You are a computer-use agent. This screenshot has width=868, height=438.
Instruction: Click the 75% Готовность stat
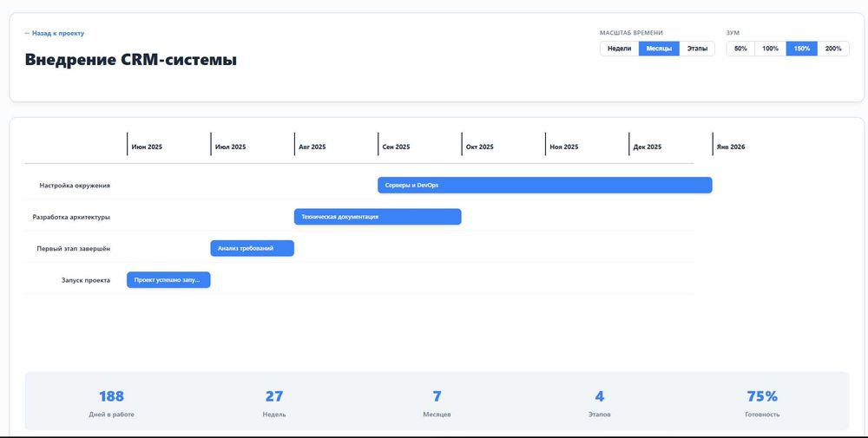coord(762,403)
